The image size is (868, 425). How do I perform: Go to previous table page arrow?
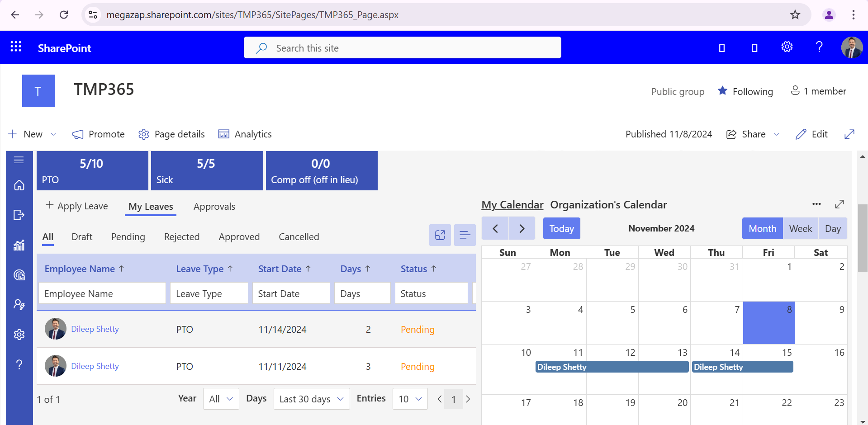pyautogui.click(x=439, y=399)
